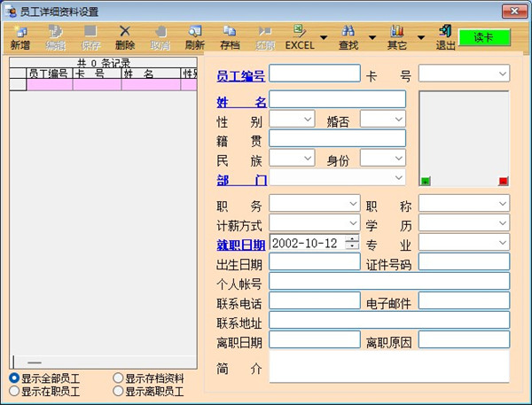The width and height of the screenshot is (532, 405).
Task: Close the 员工详细资料设置 window
Action: [514, 12]
